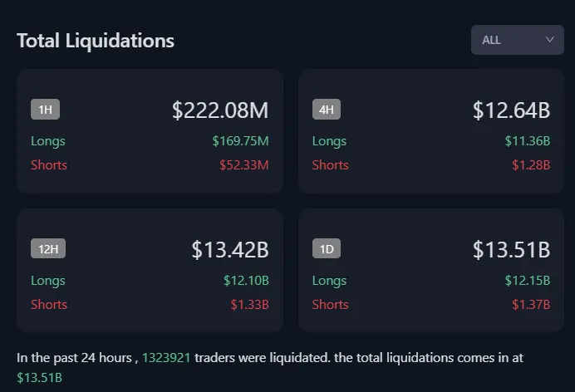Screen dimensions: 575x392
Task: Click the $13.51B total in the 1D card
Action: click(x=511, y=249)
